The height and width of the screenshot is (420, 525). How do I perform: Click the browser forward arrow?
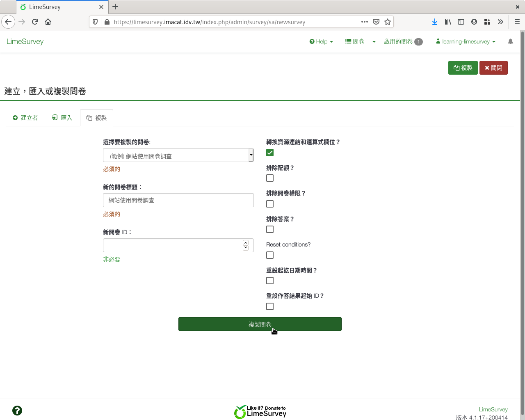tap(22, 22)
